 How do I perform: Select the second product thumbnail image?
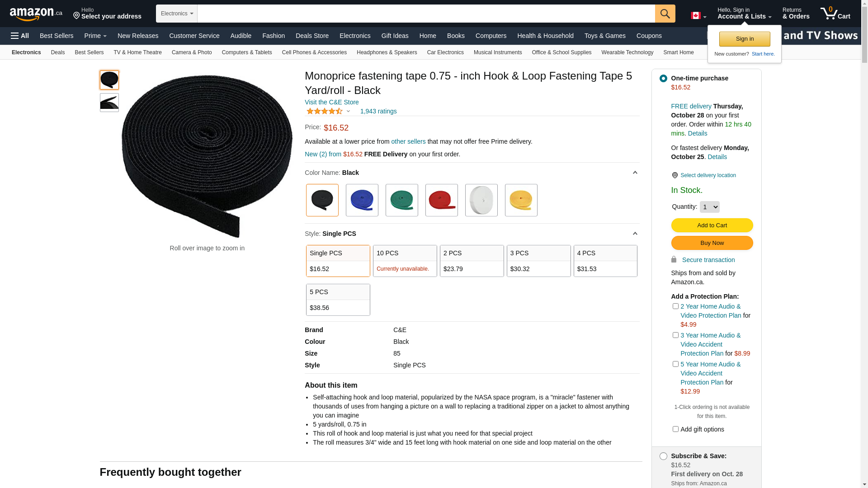pos(109,103)
